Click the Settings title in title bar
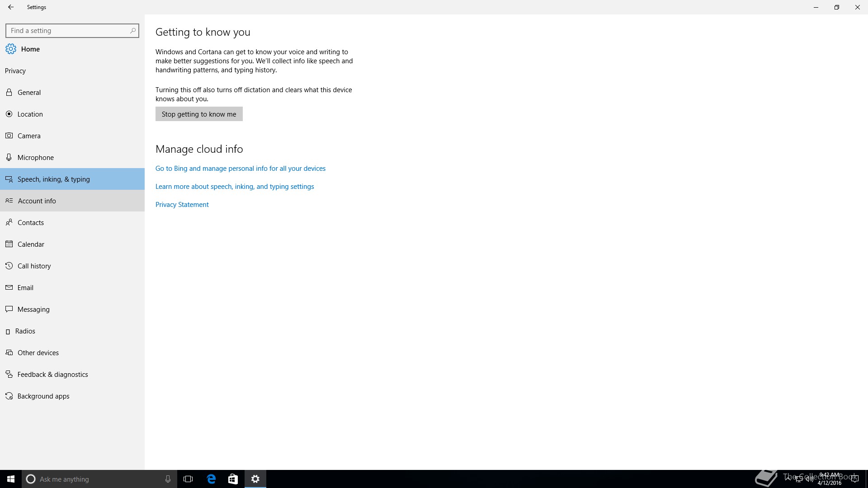The image size is (868, 488). pos(37,7)
